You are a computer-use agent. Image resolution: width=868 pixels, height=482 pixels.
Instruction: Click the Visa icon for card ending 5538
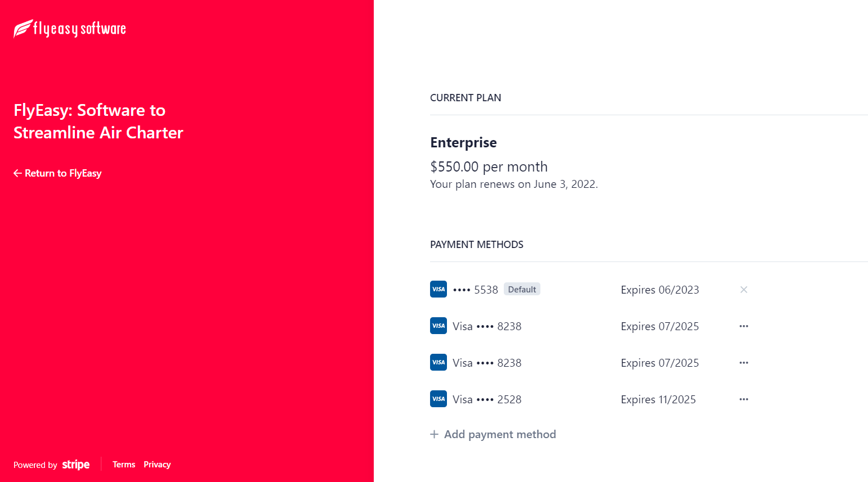[438, 289]
